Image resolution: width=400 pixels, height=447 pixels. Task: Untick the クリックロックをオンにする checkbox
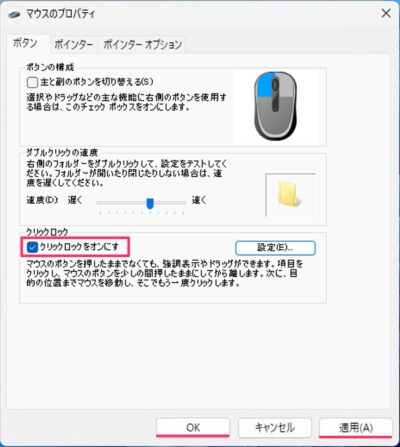coord(32,247)
